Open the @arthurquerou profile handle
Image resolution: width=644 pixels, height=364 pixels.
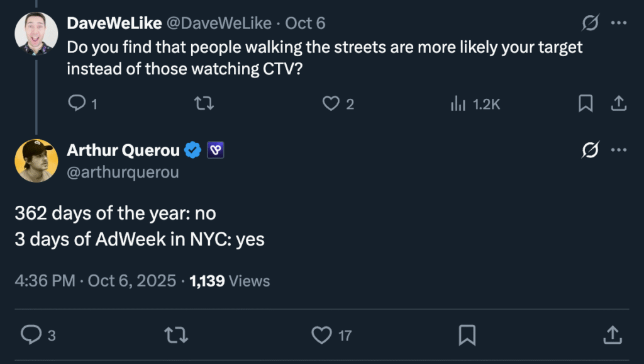[x=123, y=172]
